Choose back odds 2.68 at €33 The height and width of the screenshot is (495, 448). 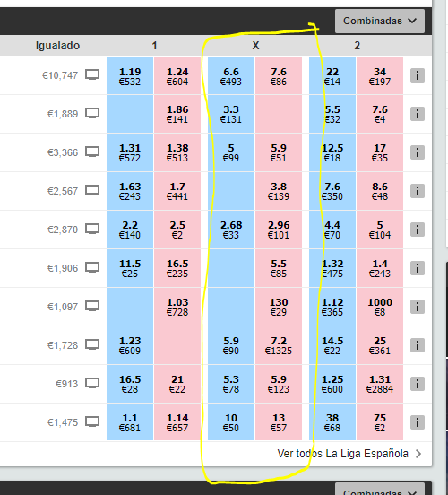[x=231, y=230]
